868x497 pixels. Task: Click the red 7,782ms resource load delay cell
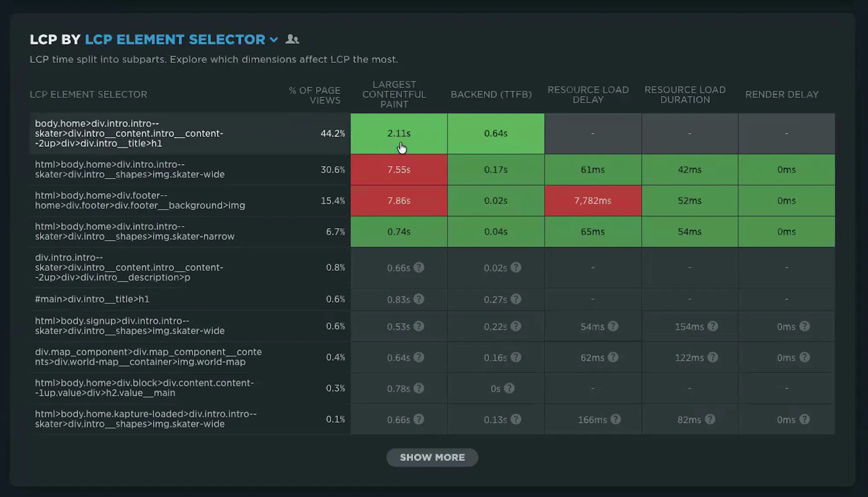[593, 201]
